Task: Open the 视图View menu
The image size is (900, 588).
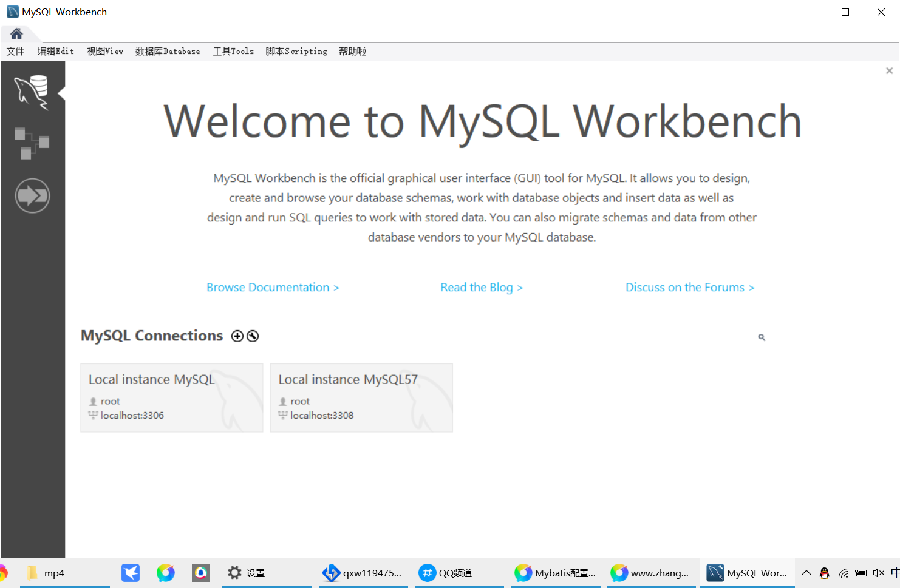Action: 105,52
